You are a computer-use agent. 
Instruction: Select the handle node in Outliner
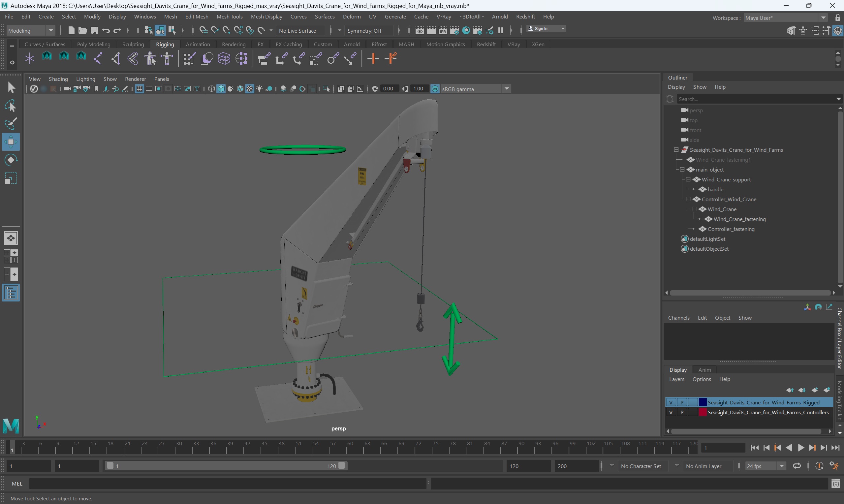[x=715, y=190]
